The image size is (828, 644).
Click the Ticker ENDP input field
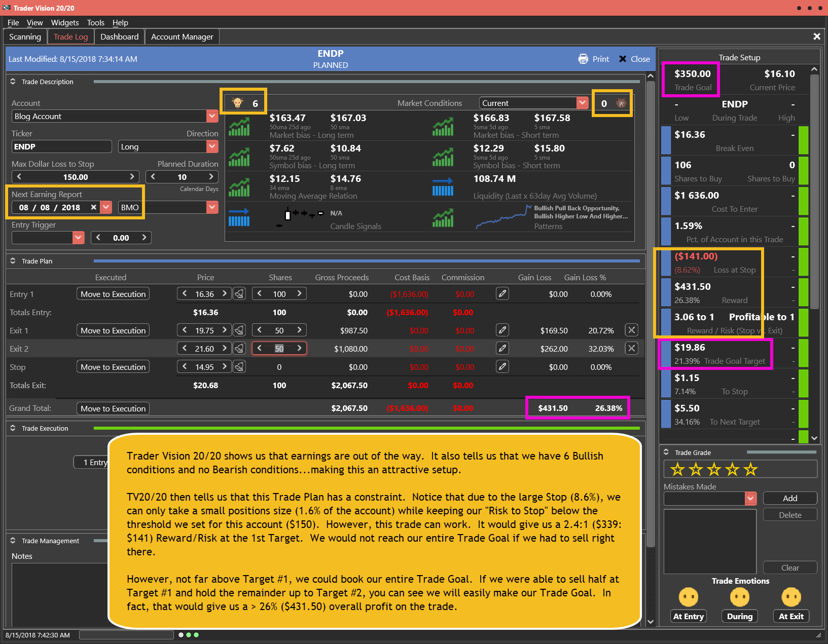click(61, 146)
